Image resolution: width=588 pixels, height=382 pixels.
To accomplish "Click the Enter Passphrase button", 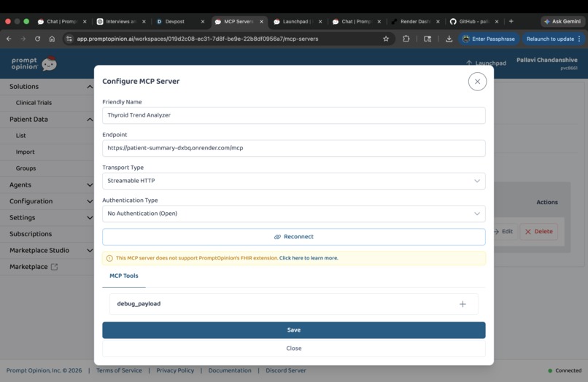I will 489,39.
